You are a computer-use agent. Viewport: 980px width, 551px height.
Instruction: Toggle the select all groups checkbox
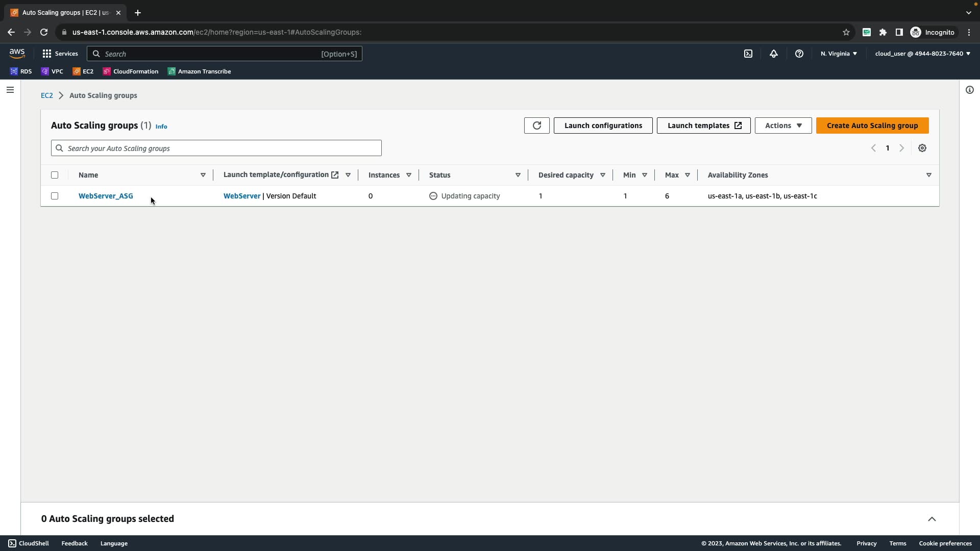point(55,175)
